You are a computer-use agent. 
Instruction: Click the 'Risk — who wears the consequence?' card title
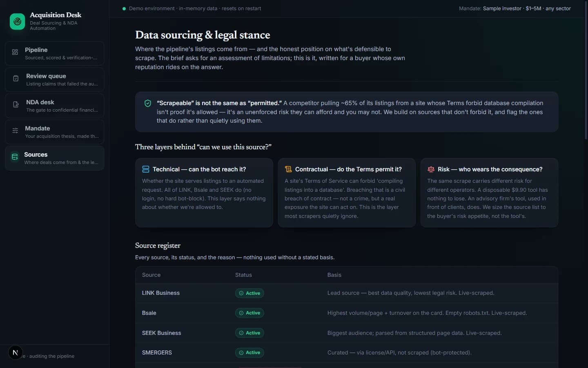tap(490, 169)
